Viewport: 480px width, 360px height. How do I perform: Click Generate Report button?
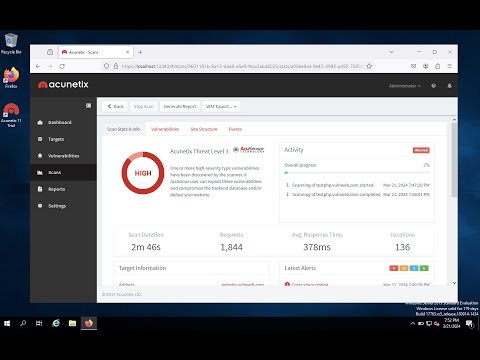tap(180, 106)
